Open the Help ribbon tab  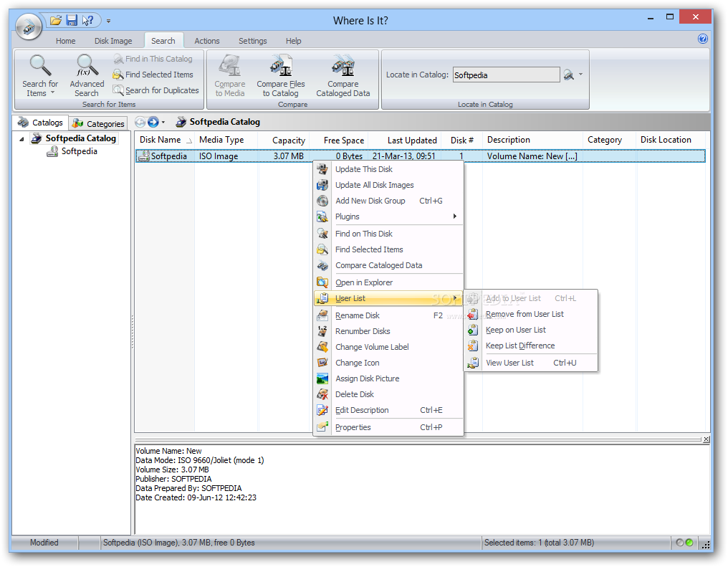(x=293, y=41)
